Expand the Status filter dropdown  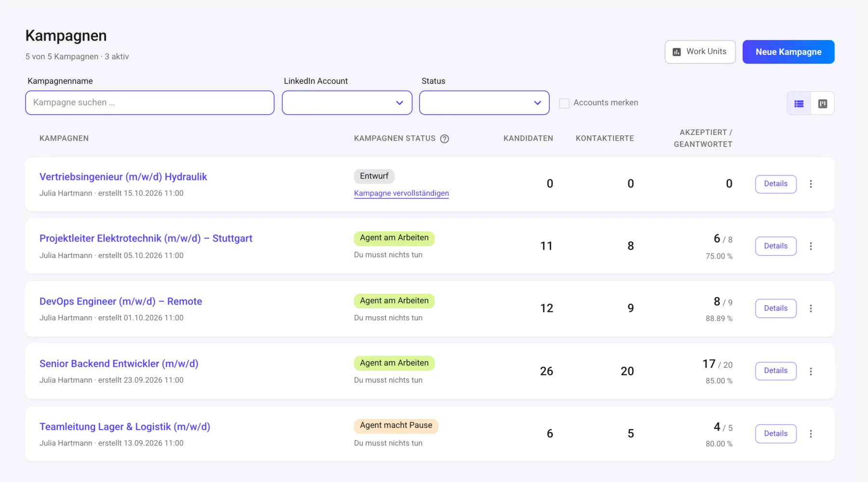484,103
